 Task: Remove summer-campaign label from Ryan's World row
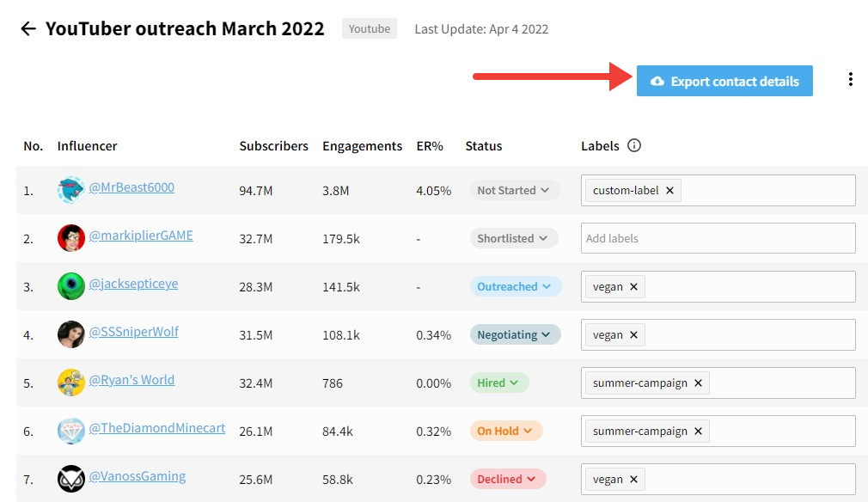[x=698, y=383]
